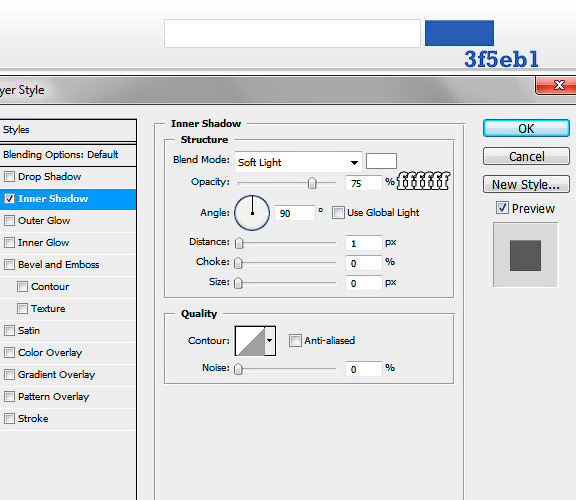The height and width of the screenshot is (500, 576).
Task: Enable the Inner Glow checkbox
Action: point(9,242)
